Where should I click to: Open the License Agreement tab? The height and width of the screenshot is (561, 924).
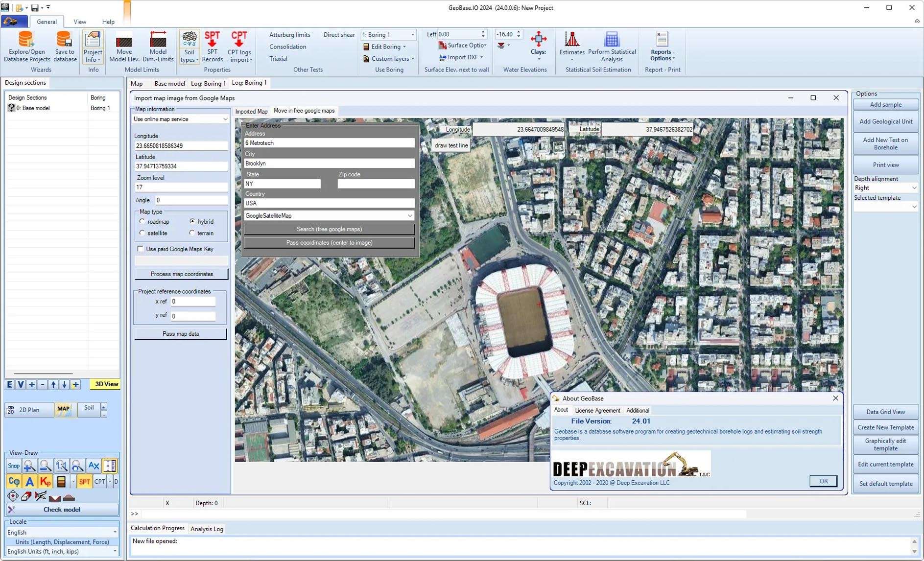click(597, 411)
